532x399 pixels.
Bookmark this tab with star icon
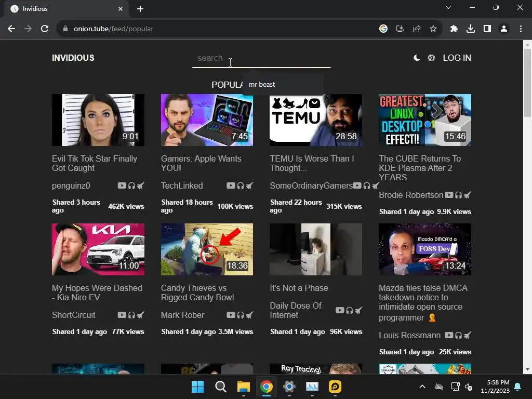coord(433,29)
